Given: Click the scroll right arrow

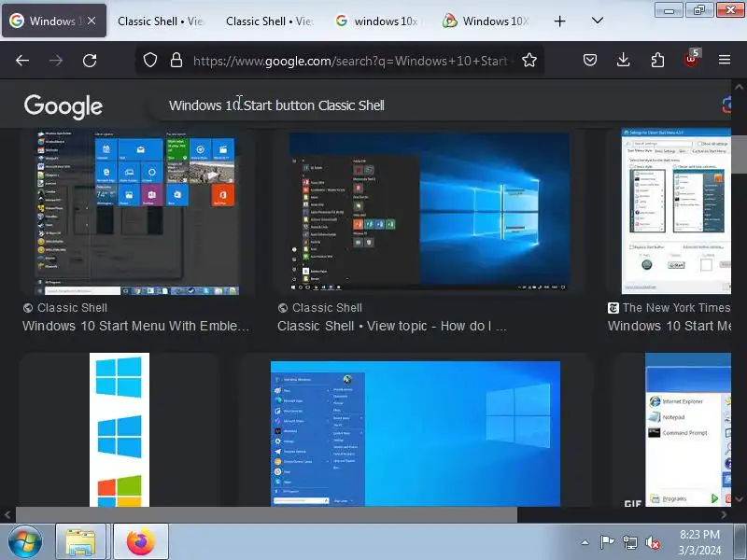Looking at the screenshot, I should (x=725, y=515).
